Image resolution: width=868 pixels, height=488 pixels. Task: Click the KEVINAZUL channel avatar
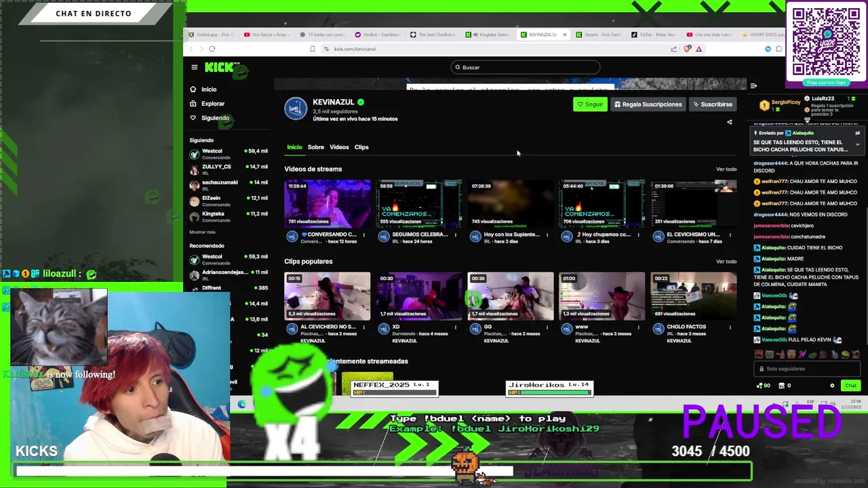point(296,108)
